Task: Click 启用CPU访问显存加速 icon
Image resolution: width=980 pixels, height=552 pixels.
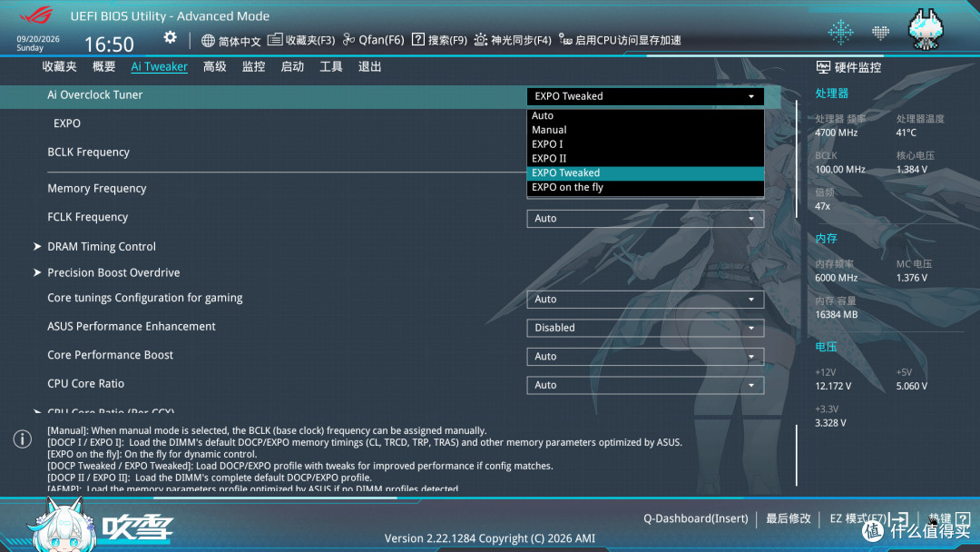Action: pyautogui.click(x=565, y=40)
